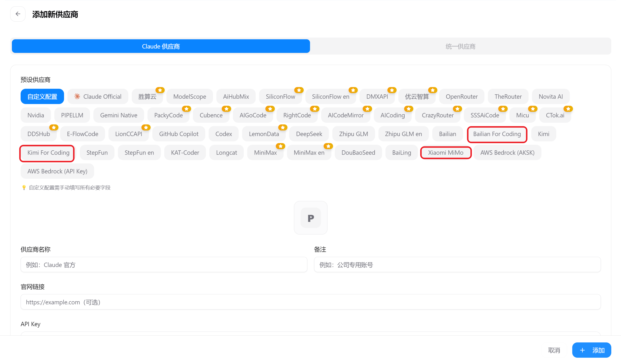This screenshot has height=364, width=621.
Task: Click the back arrow icon
Action: pyautogui.click(x=18, y=14)
